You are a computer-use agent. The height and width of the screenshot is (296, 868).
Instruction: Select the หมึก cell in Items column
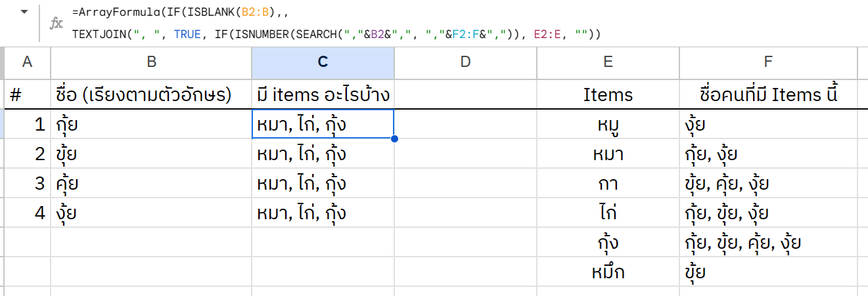point(608,272)
